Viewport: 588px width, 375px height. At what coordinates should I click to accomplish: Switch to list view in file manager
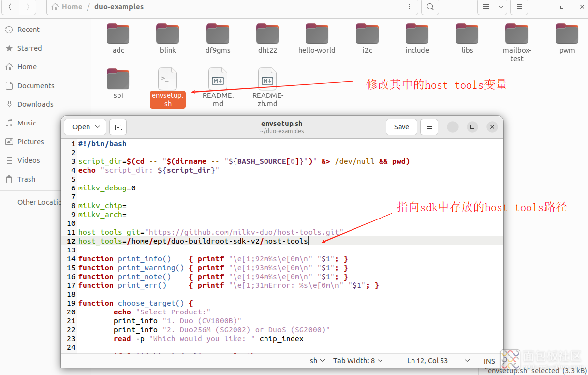(x=486, y=7)
